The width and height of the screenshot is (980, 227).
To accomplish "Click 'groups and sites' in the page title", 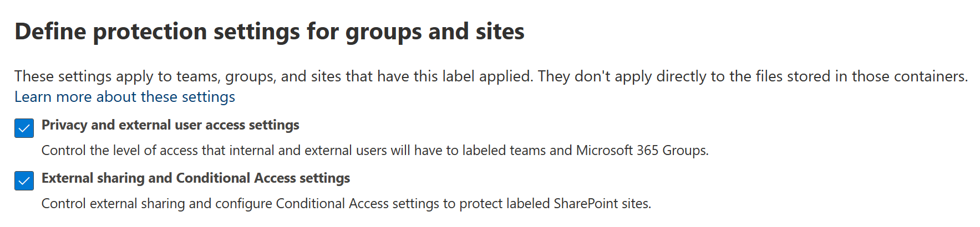I will pos(434,32).
